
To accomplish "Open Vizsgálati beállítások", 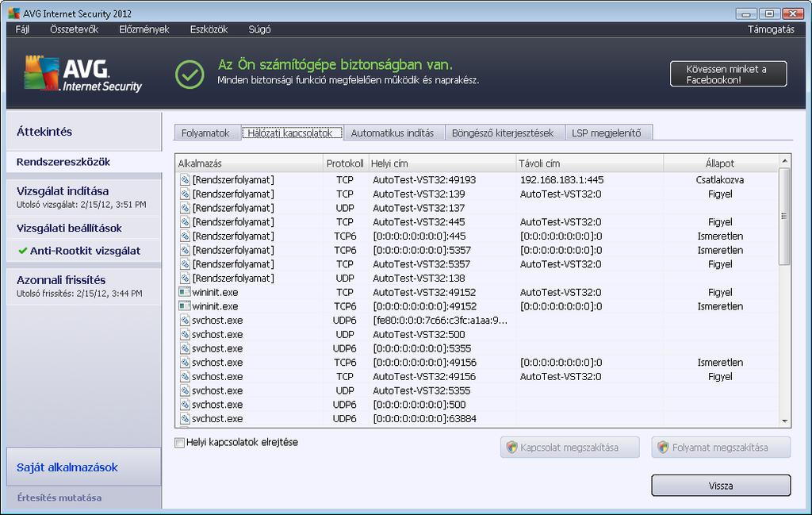I will pos(84,228).
